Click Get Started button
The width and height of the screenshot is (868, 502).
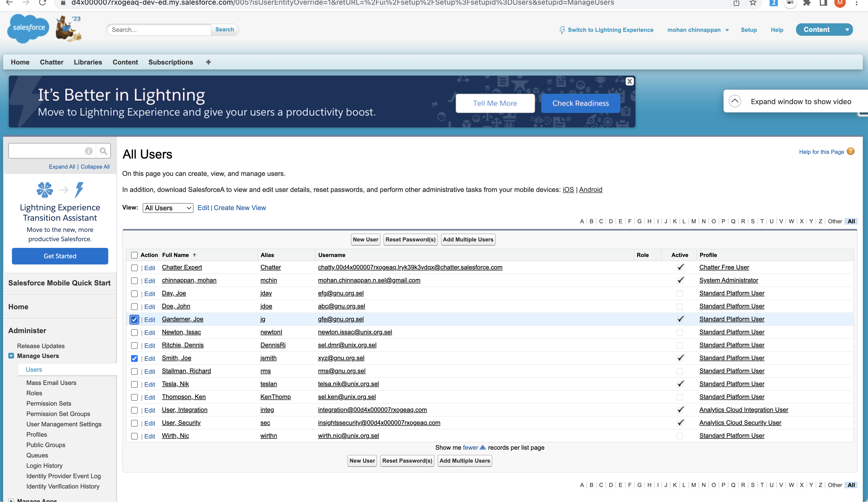coord(60,256)
